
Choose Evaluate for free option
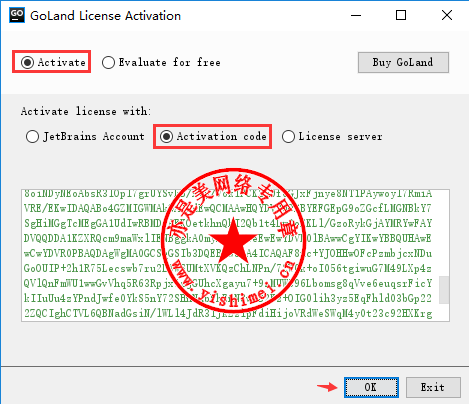pyautogui.click(x=161, y=62)
